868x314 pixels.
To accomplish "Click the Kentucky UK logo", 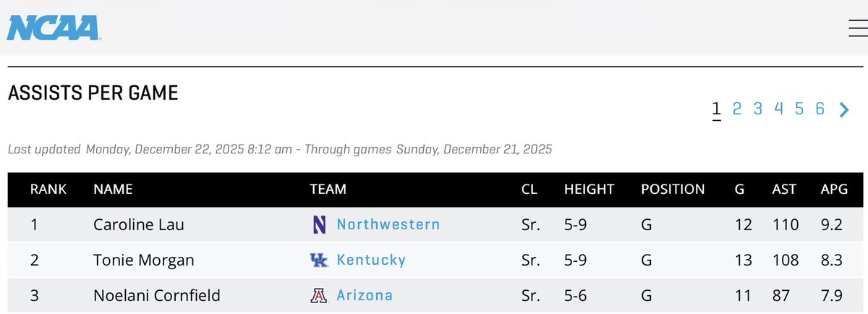I will 319,260.
